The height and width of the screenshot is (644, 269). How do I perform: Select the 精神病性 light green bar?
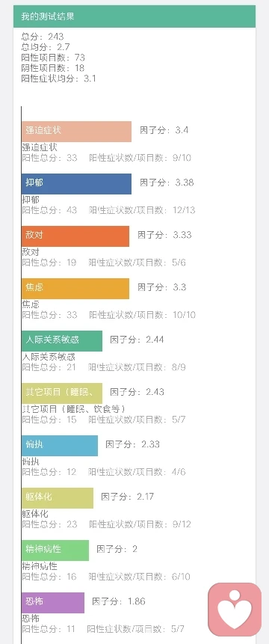coord(55,551)
